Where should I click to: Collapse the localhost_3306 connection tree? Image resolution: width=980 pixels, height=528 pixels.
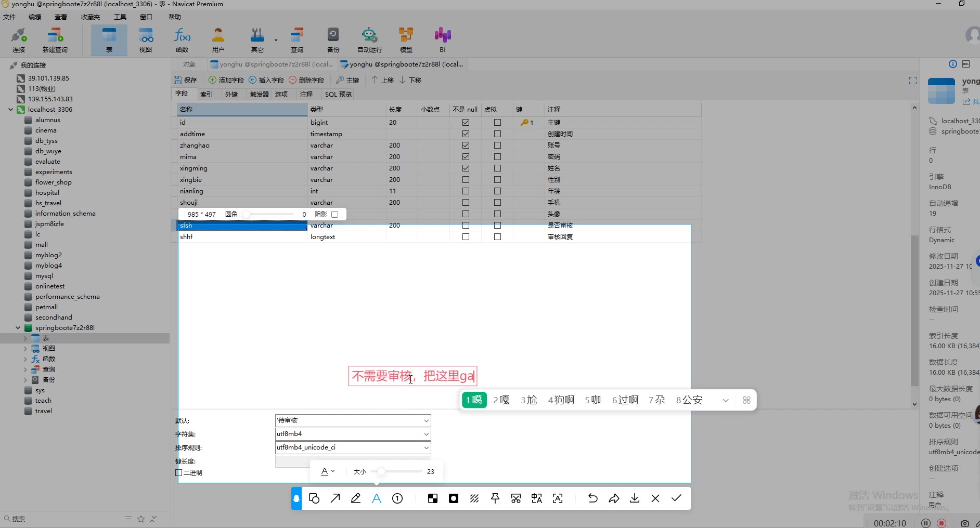pos(10,110)
